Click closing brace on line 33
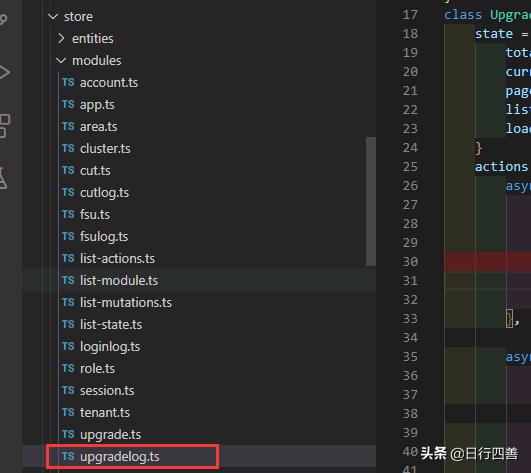Screen dimensions: 531x473 coord(509,319)
